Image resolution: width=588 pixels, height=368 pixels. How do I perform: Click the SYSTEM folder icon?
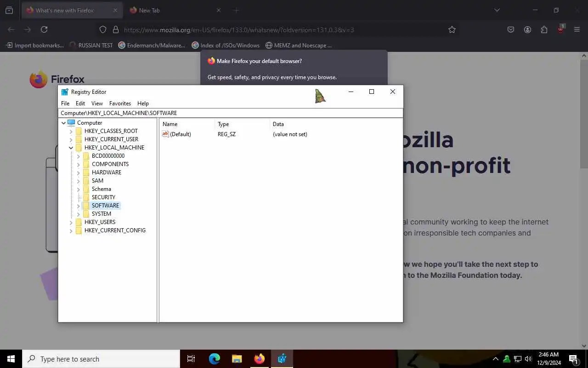pyautogui.click(x=86, y=214)
